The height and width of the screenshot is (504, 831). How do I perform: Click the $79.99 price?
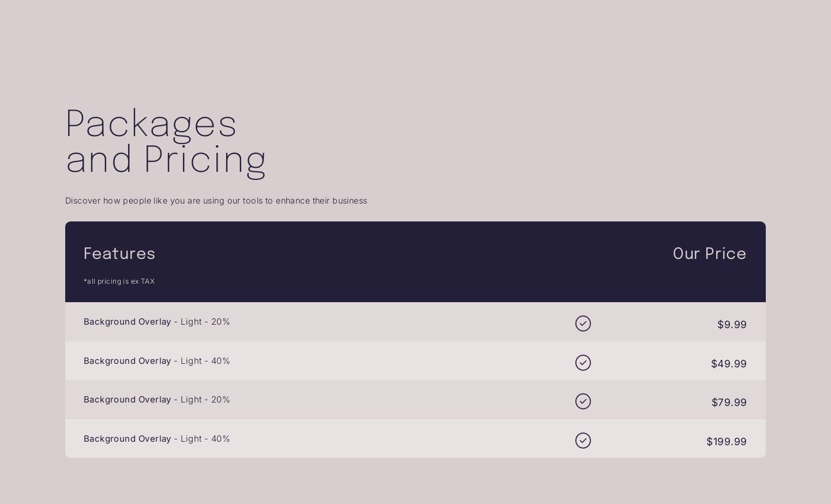(x=729, y=403)
